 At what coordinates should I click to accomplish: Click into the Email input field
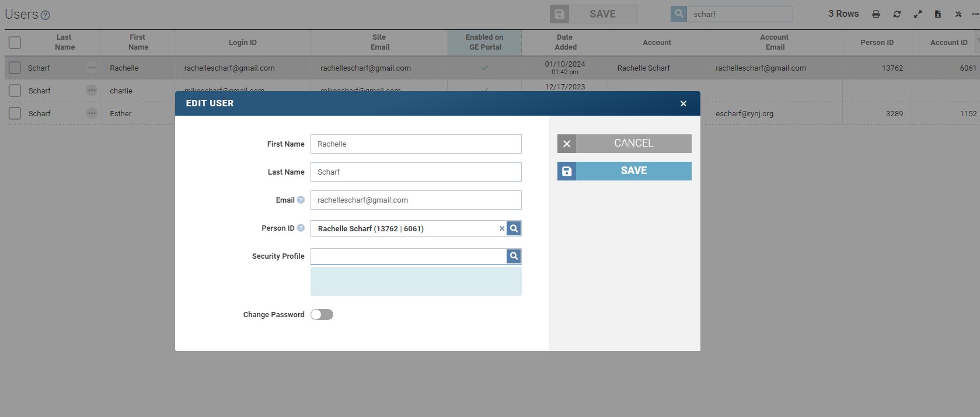(x=416, y=200)
